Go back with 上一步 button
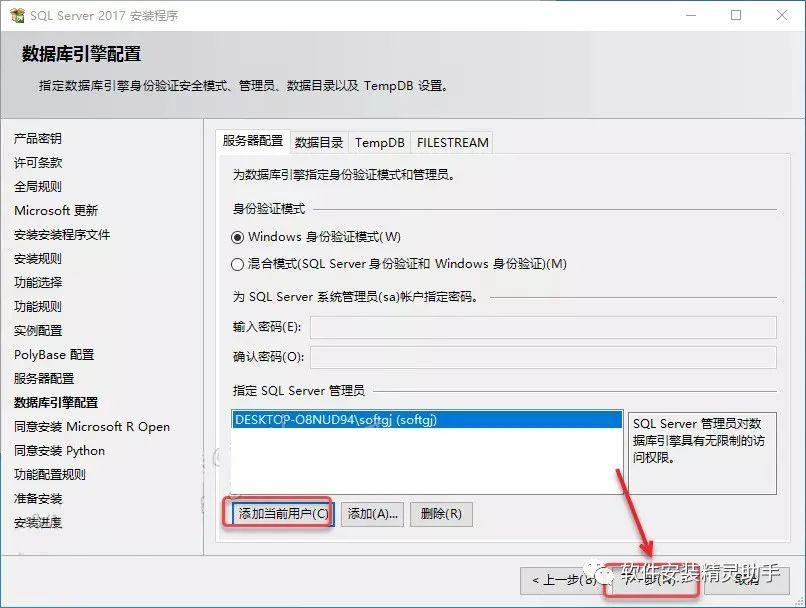 coord(562,580)
